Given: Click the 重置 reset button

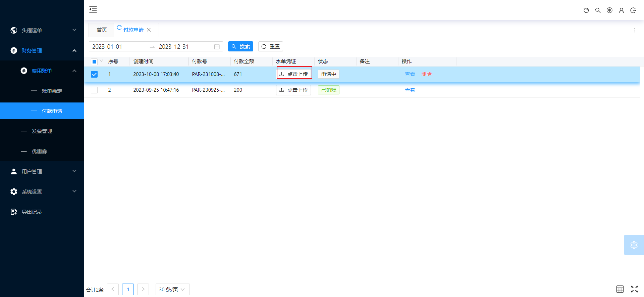Looking at the screenshot, I should pyautogui.click(x=270, y=46).
